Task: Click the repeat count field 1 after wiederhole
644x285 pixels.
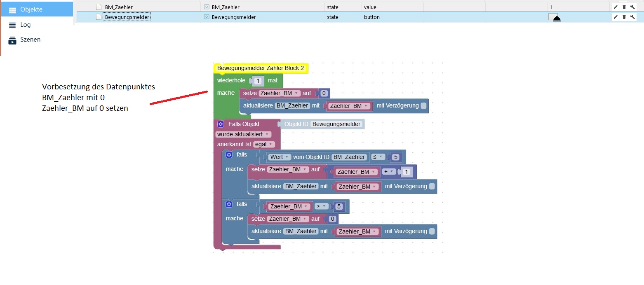Action: 258,81
